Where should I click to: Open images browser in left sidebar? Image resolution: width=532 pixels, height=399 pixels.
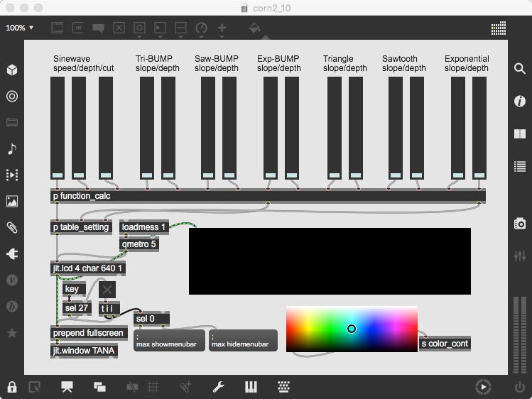click(12, 202)
